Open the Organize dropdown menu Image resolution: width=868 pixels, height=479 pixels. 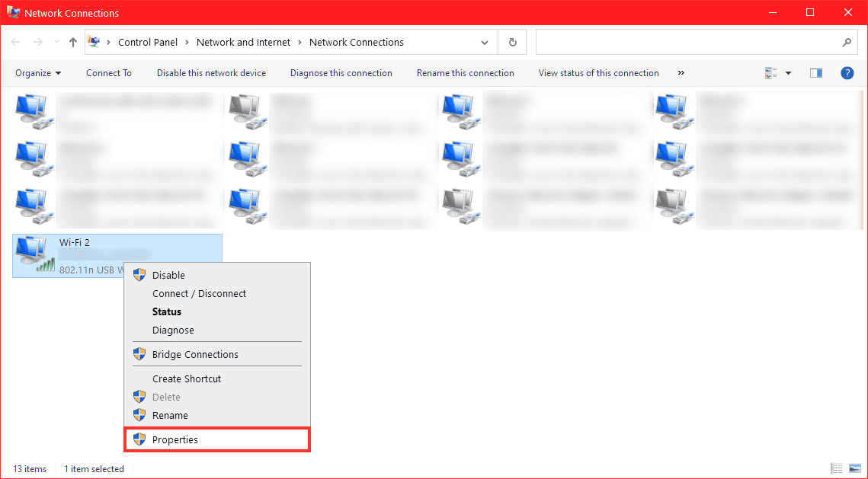point(38,73)
